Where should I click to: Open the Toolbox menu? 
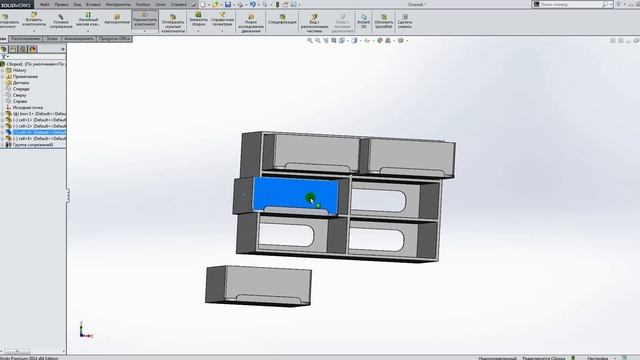(142, 4)
